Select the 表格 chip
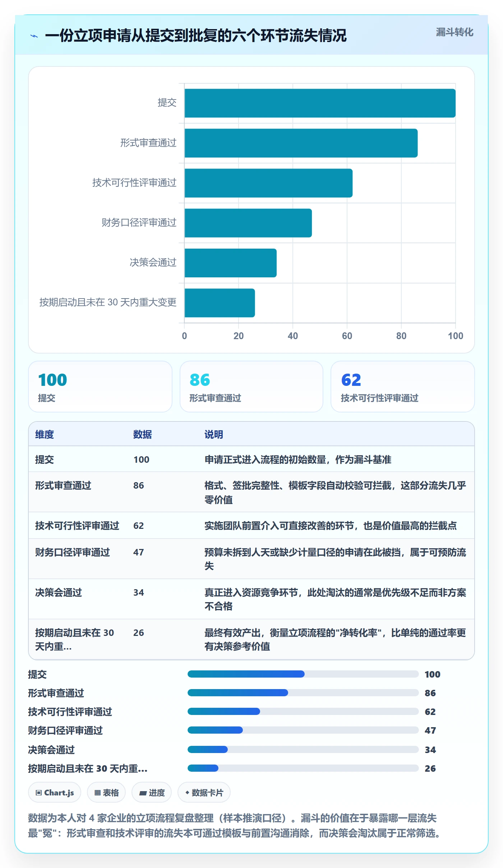This screenshot has height=868, width=503. click(x=106, y=793)
